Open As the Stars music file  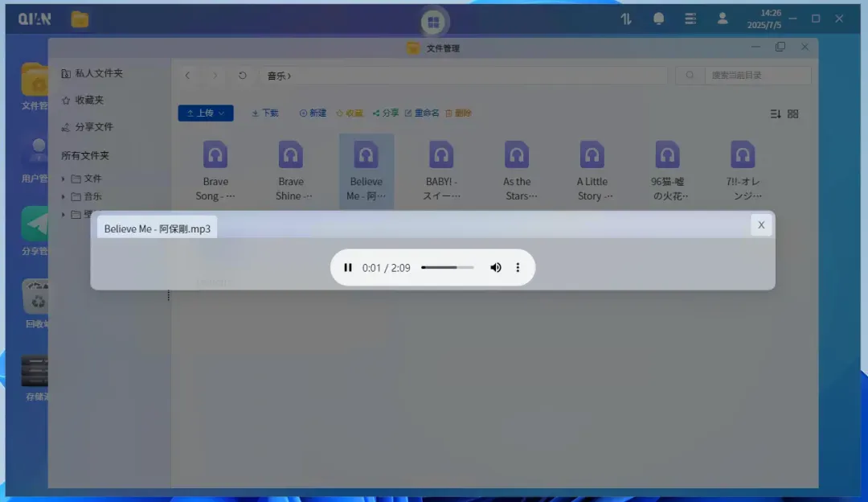point(517,171)
